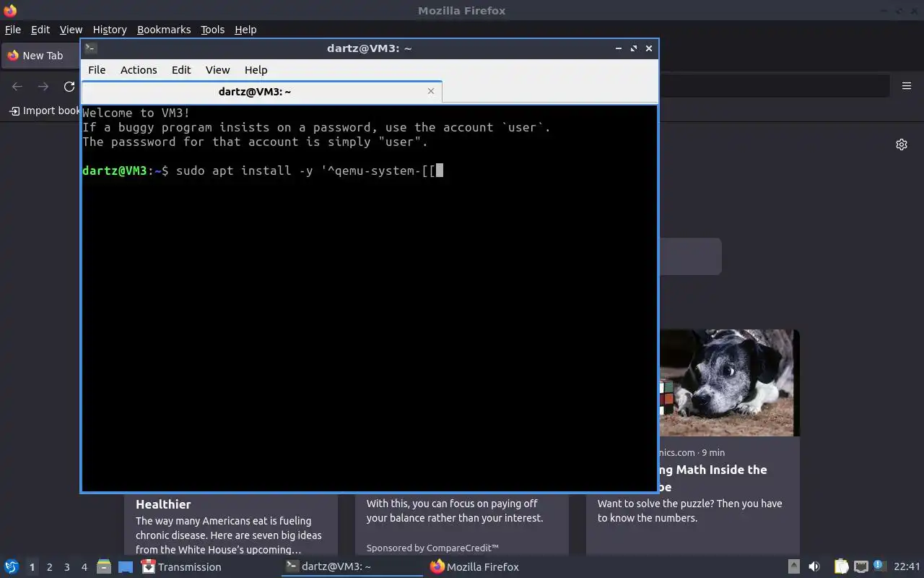Open Firefox's View menu
Screen dimensions: 924x578
point(71,30)
